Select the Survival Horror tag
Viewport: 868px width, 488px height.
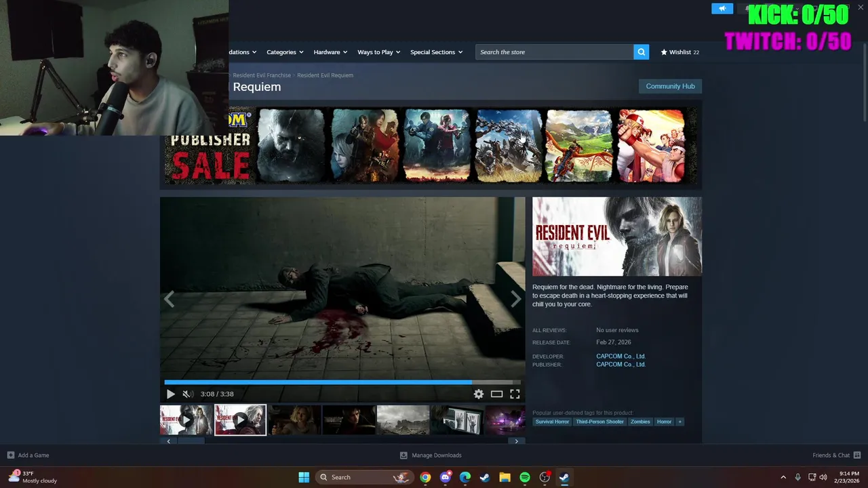552,422
